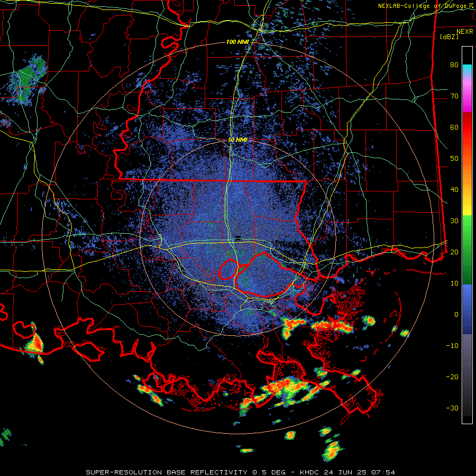Click the magenta segment of the color bar

pos(467,97)
